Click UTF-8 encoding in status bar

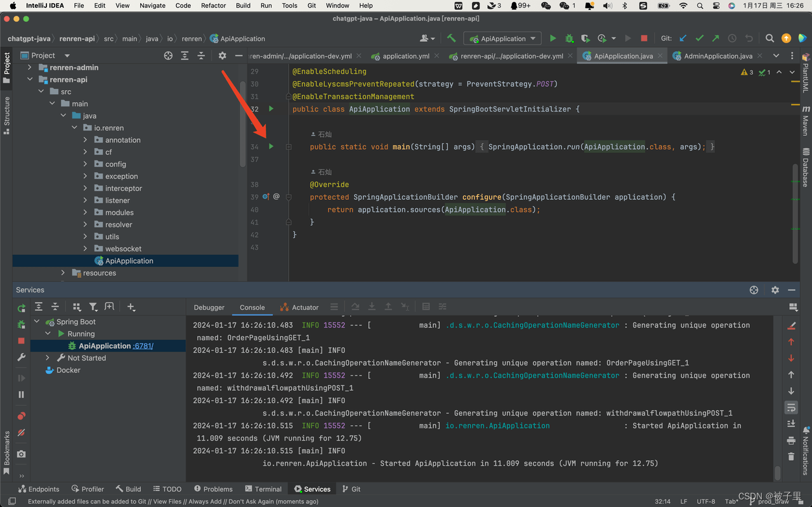coord(706,501)
